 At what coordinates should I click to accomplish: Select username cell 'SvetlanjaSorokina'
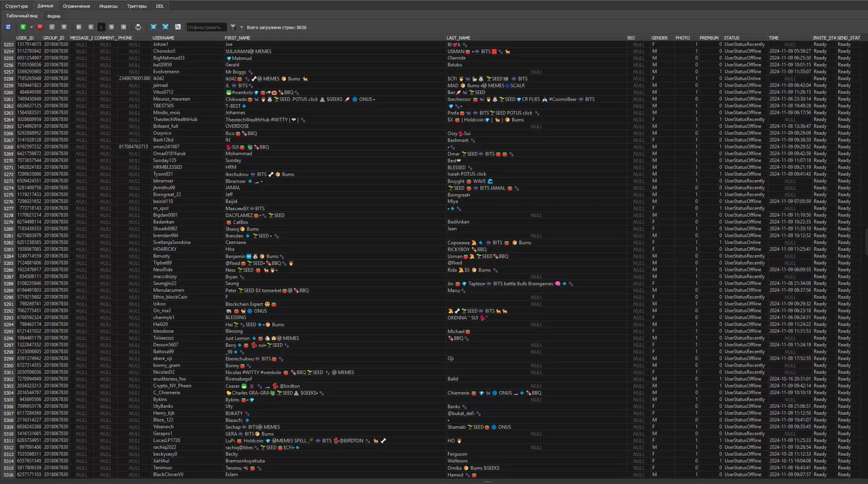click(x=187, y=242)
